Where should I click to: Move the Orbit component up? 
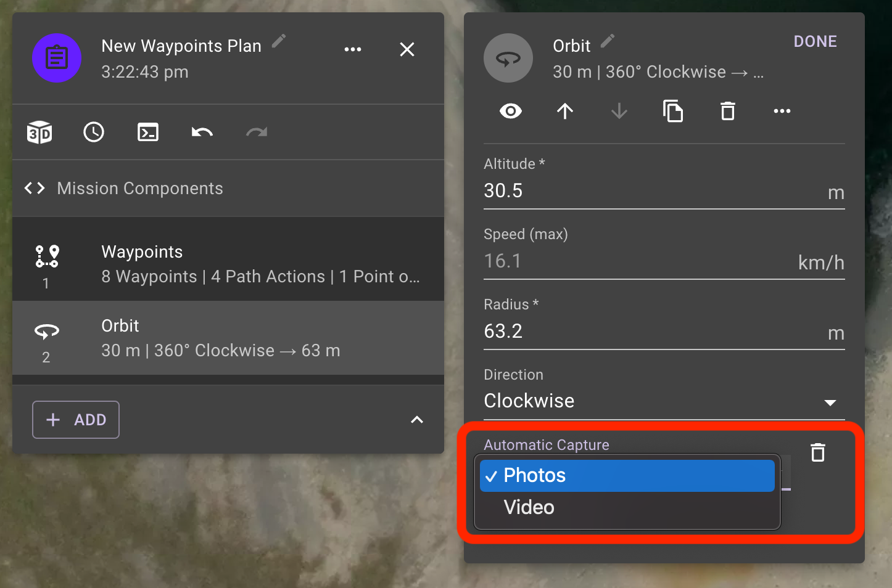[x=564, y=111]
